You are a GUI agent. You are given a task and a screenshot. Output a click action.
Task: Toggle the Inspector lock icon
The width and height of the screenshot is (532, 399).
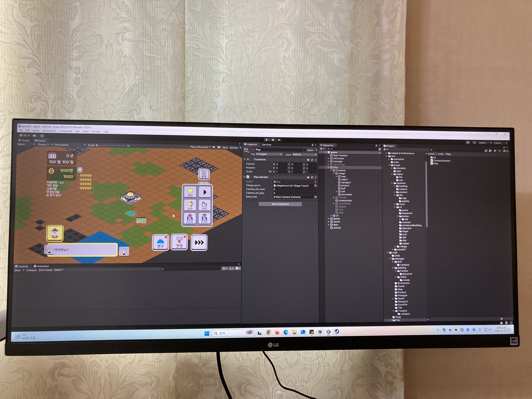click(x=312, y=145)
